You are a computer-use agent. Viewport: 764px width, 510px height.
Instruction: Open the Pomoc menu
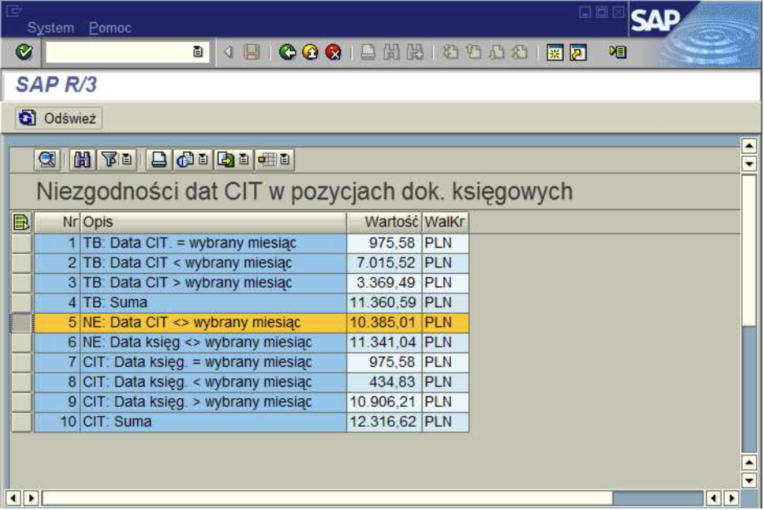pos(110,28)
